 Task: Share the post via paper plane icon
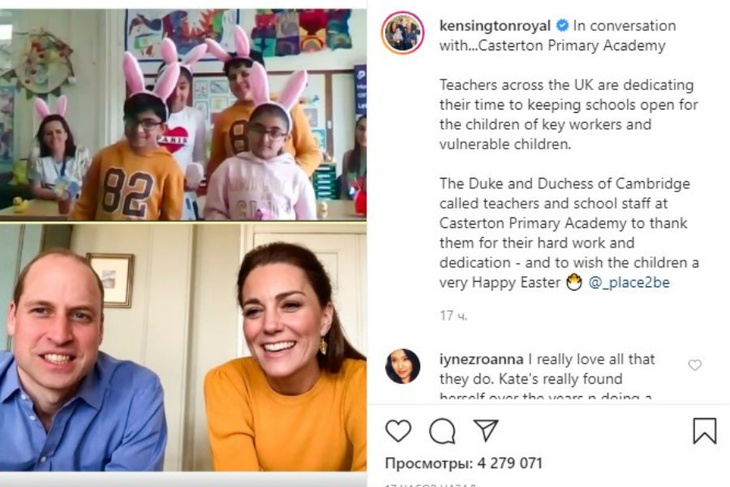pyautogui.click(x=486, y=431)
